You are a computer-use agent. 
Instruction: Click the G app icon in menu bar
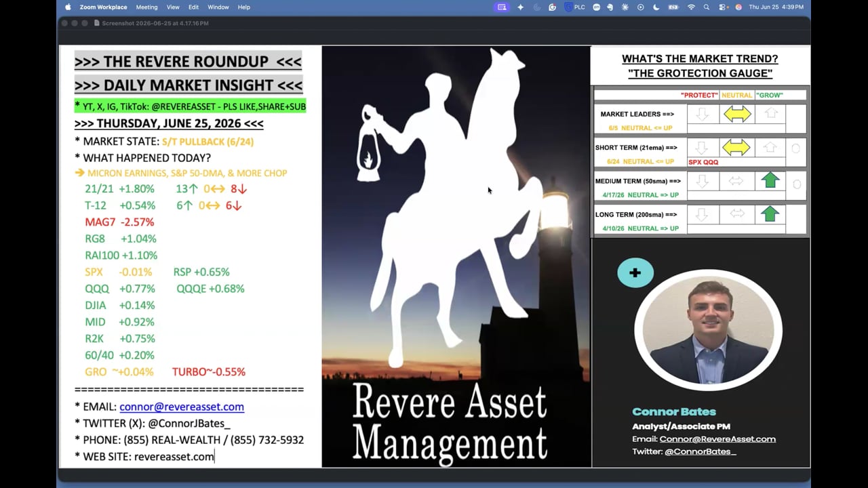[552, 7]
